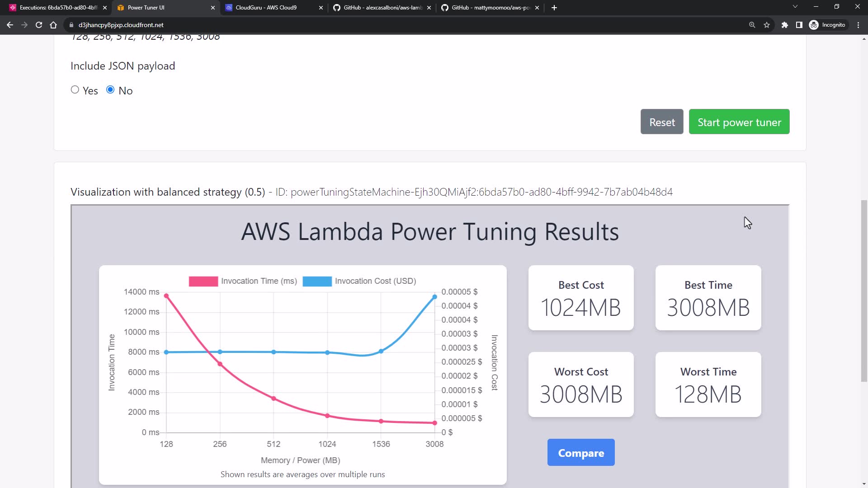Open the Incognito profile indicator
868x488 pixels.
827,25
